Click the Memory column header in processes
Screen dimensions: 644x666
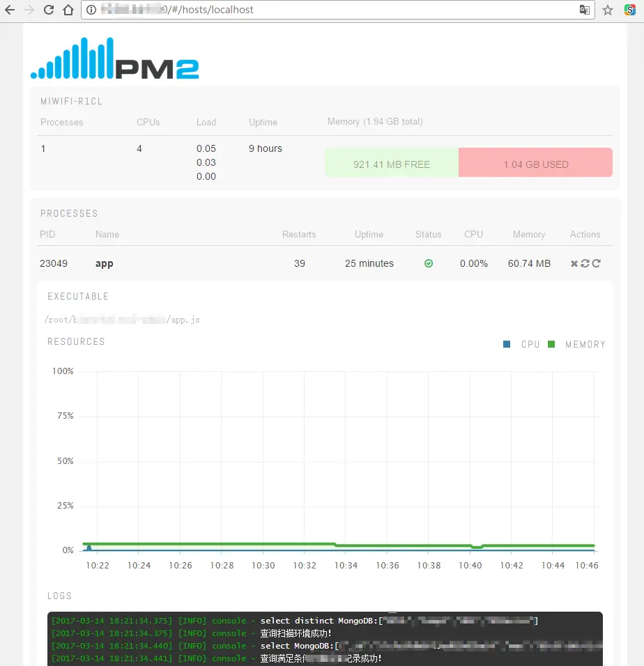[529, 235]
